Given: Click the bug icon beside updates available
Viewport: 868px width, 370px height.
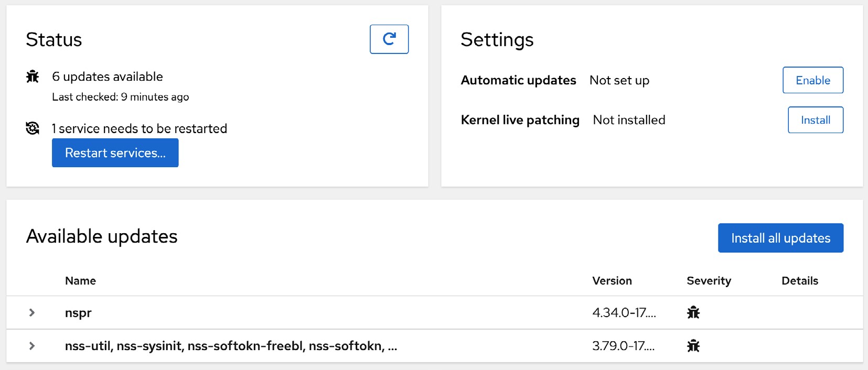Looking at the screenshot, I should 33,77.
